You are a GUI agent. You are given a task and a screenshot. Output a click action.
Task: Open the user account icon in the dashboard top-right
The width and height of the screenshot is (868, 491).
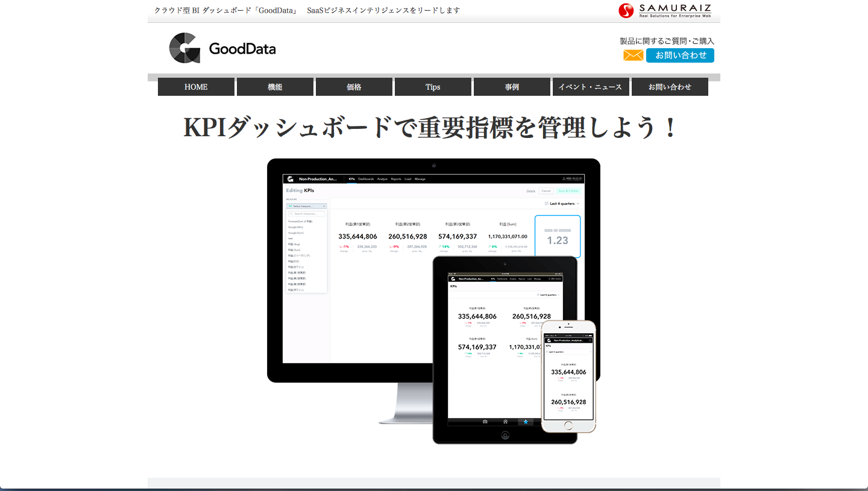tap(565, 180)
